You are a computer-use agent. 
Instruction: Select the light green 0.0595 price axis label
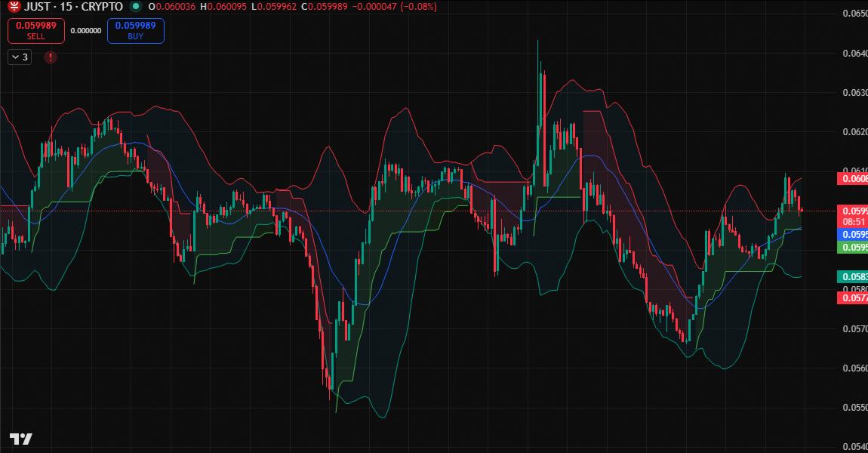[x=853, y=247]
